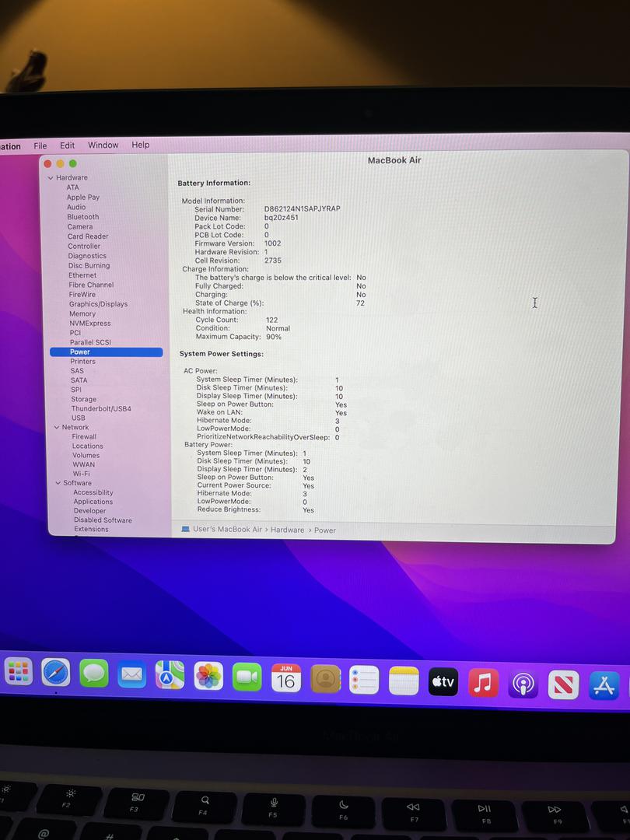Open Launchpad from the Dock
This screenshot has width=630, height=840.
(18, 670)
